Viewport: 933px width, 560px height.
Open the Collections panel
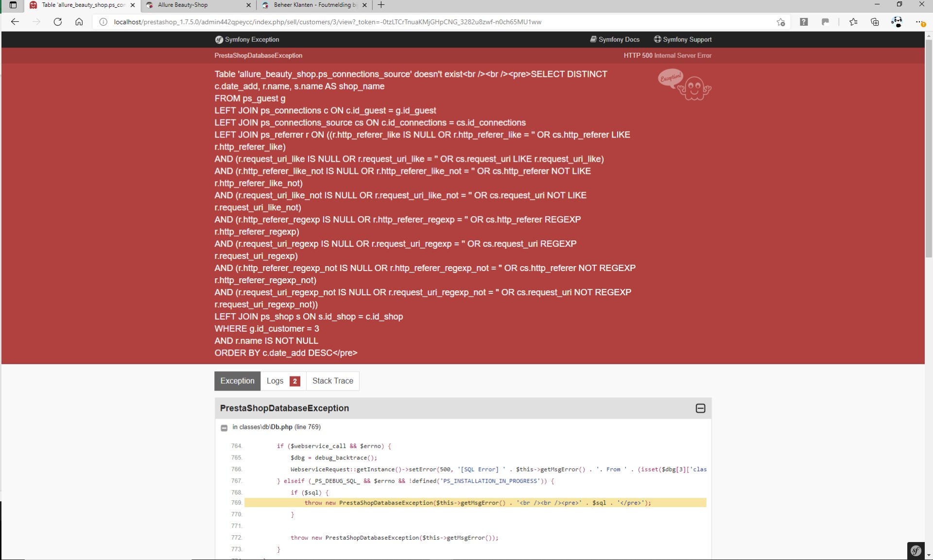click(875, 22)
